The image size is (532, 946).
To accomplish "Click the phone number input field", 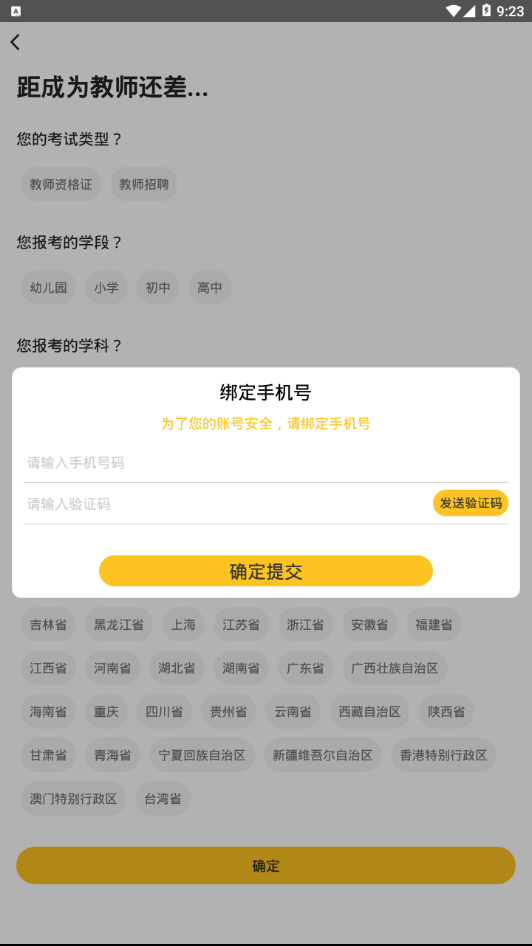I will pos(265,463).
